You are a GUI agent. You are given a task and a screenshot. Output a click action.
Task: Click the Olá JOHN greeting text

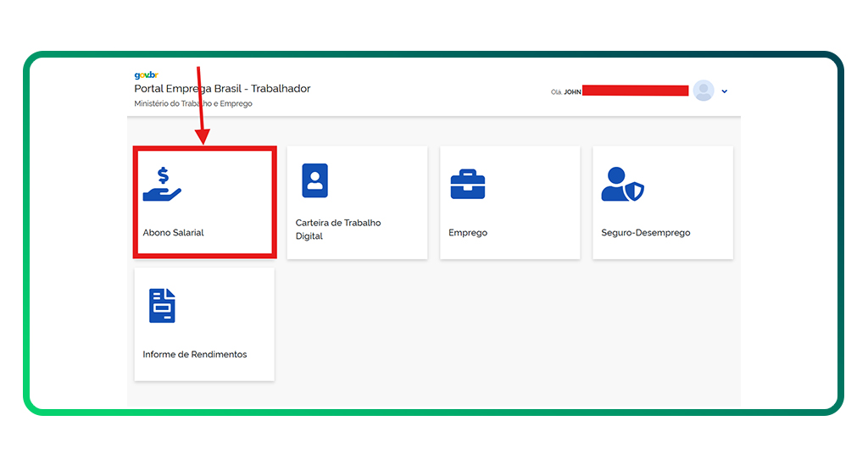[565, 91]
